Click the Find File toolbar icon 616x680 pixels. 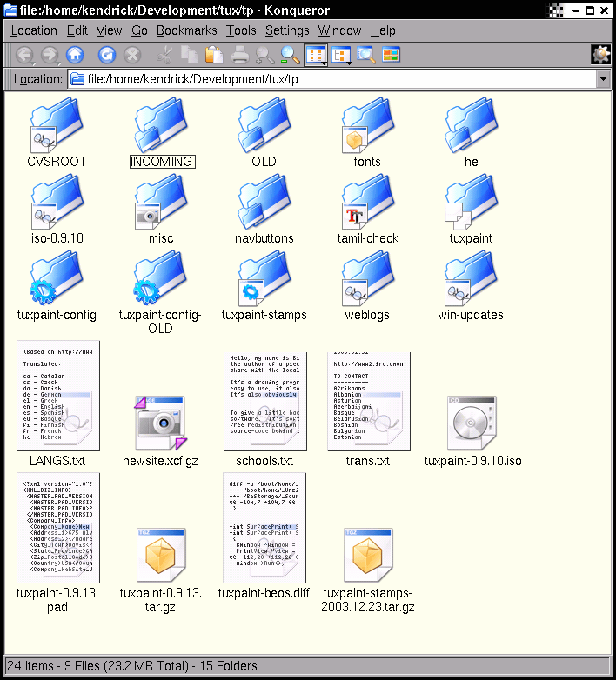[366, 55]
